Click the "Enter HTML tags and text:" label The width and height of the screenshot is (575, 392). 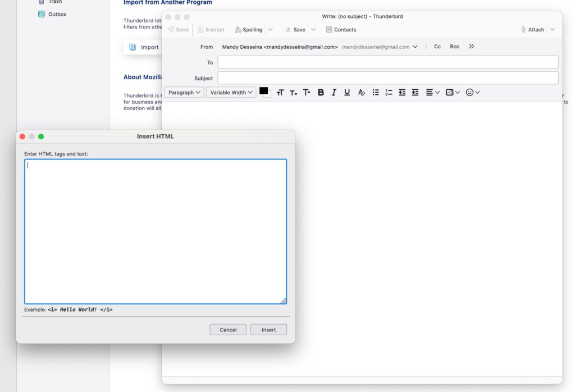[x=56, y=154]
